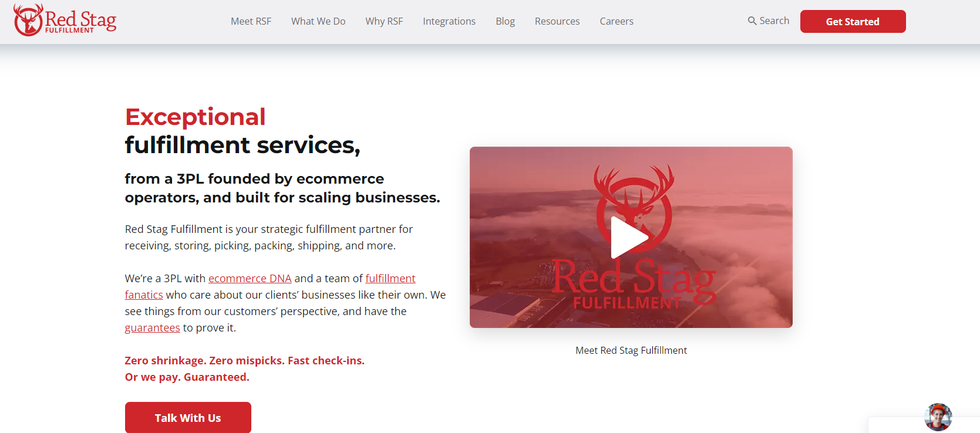Click the Red Stag Fulfillment logo
This screenshot has height=433, width=980.
(x=65, y=21)
